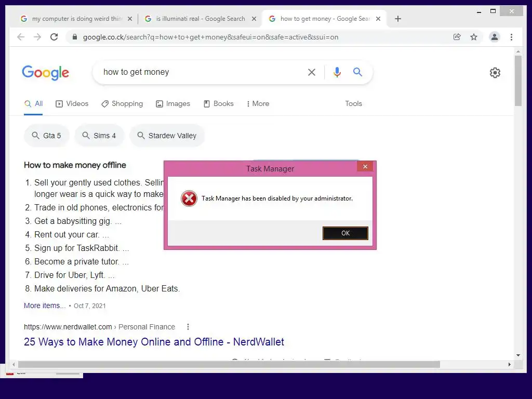
Task: Click OK in the Task Manager dialog
Action: click(345, 233)
